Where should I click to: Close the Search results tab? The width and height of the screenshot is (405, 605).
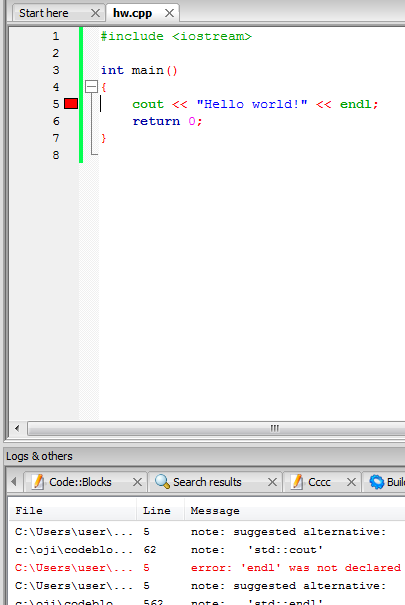coord(272,482)
